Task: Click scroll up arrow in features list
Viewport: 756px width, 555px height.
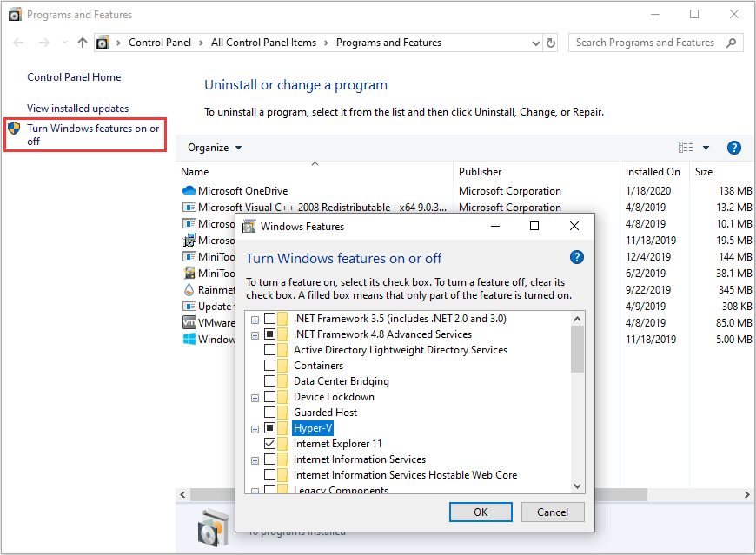Action: click(x=577, y=319)
